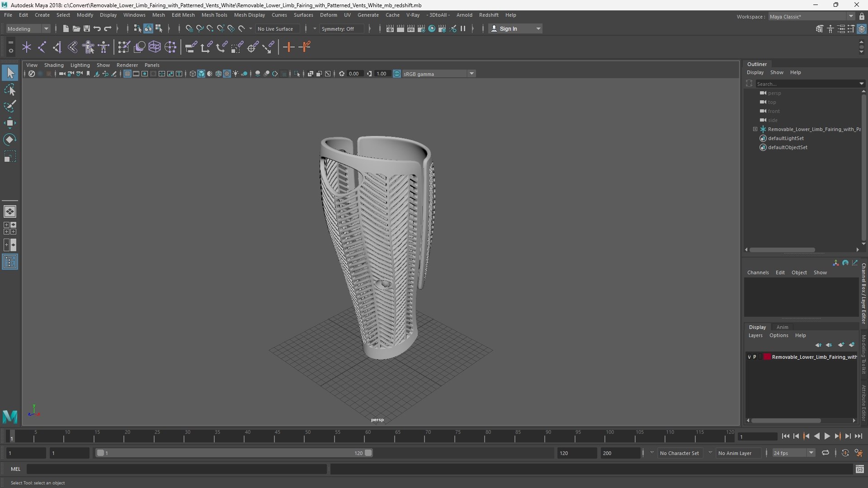Click the New Scene icon

point(66,28)
